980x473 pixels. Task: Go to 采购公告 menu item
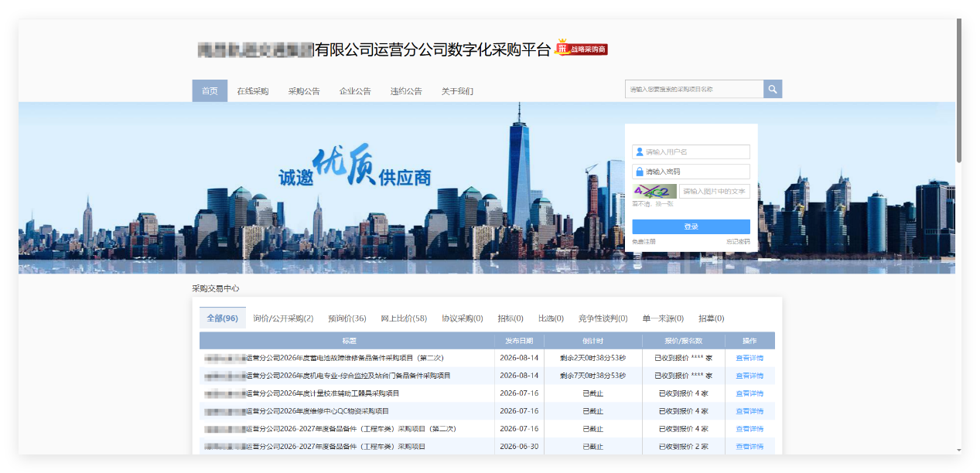click(x=304, y=90)
